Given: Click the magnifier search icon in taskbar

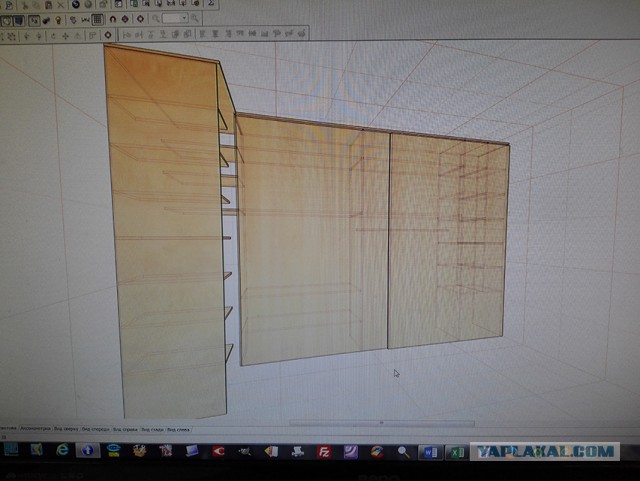Looking at the screenshot, I should [403, 452].
